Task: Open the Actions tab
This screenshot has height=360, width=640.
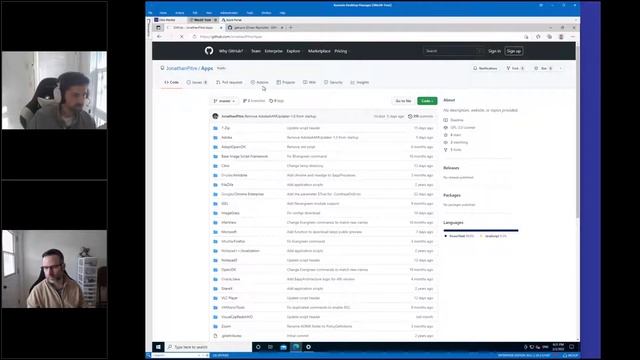Action: (x=260, y=82)
